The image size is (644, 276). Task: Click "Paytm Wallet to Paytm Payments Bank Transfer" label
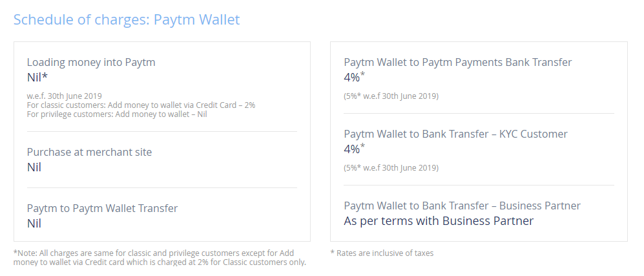pos(458,63)
